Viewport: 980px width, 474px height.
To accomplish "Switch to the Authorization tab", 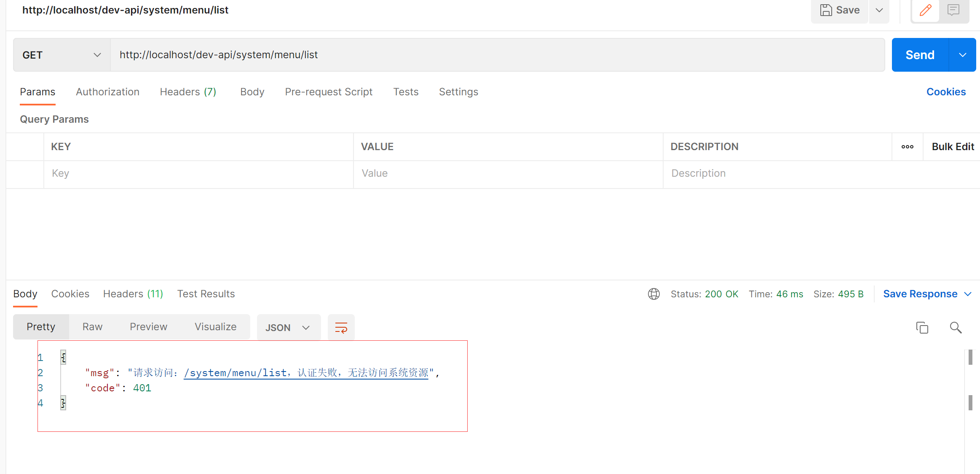I will point(107,92).
